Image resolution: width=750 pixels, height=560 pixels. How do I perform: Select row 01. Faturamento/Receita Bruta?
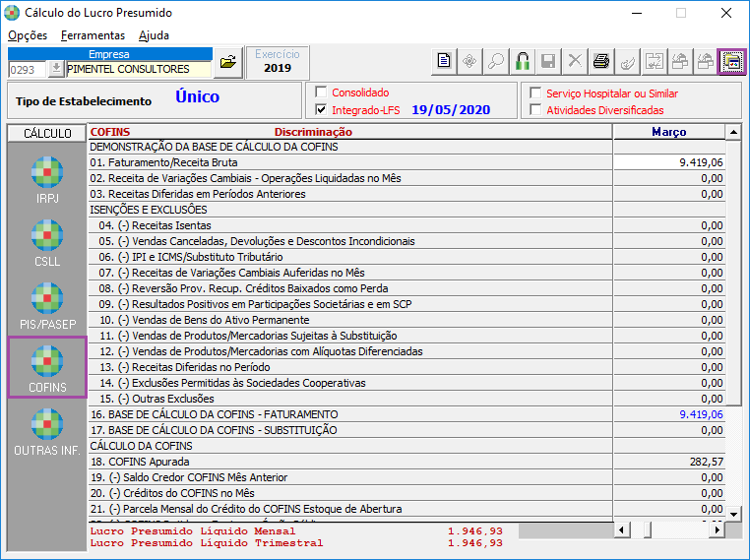coord(350,162)
